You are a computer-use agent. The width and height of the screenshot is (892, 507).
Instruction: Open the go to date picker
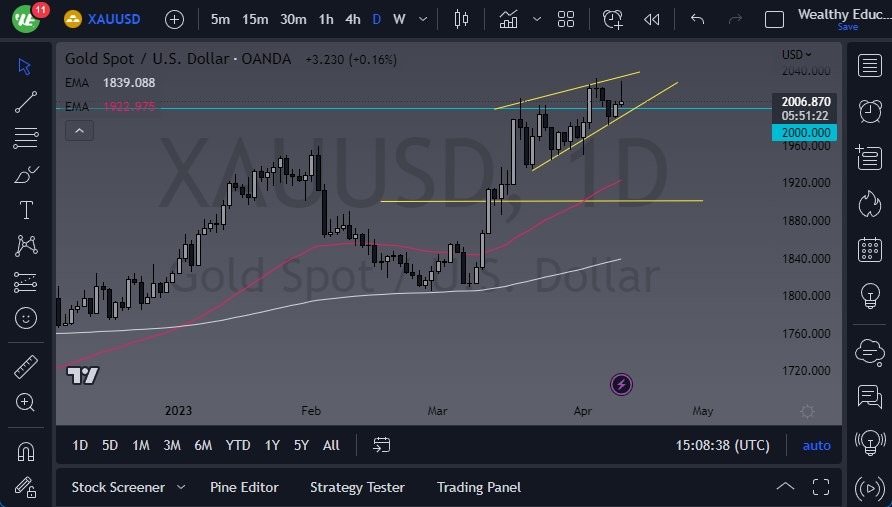click(381, 445)
